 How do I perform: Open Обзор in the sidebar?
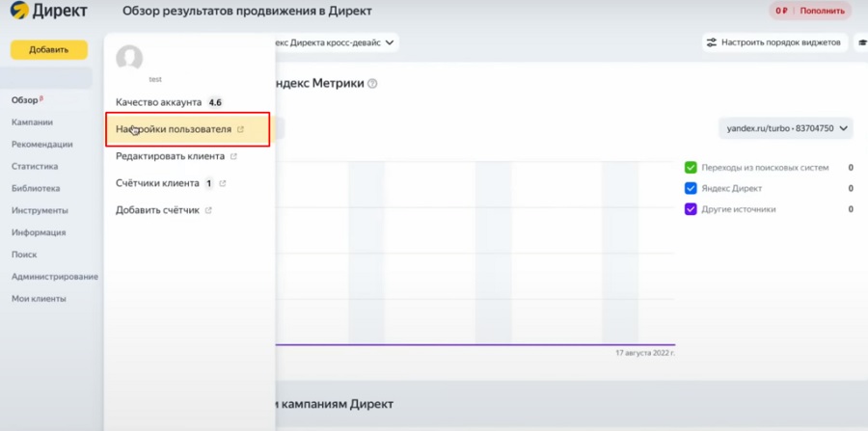pyautogui.click(x=24, y=100)
